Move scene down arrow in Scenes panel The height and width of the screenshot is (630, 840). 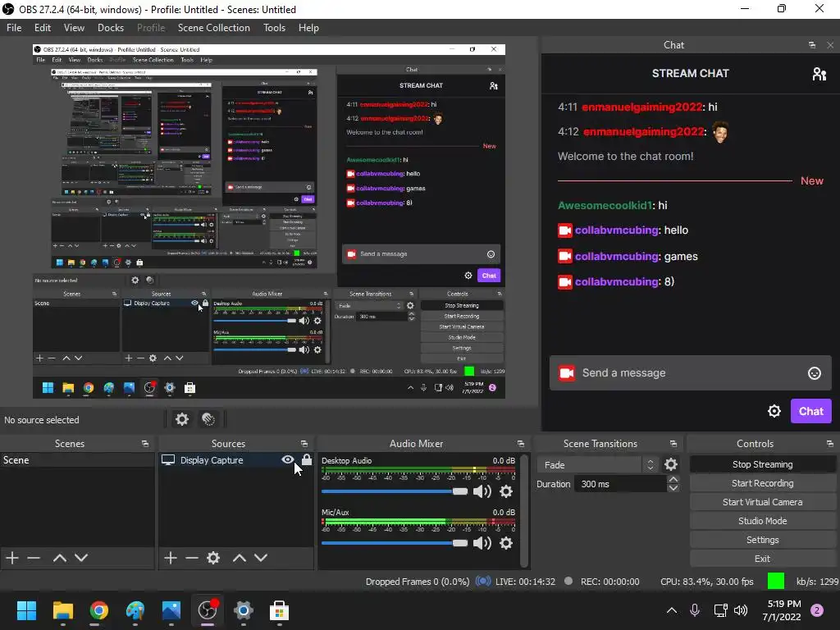[x=81, y=558]
